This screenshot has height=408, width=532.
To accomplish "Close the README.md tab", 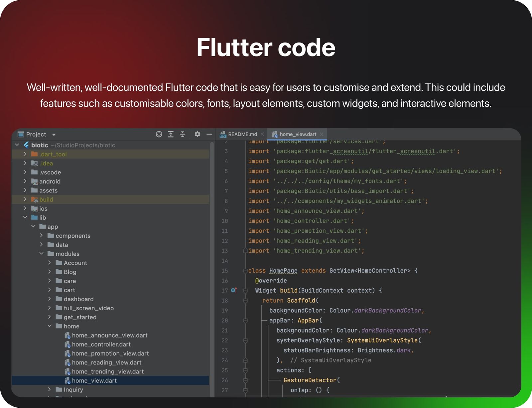I will [262, 134].
